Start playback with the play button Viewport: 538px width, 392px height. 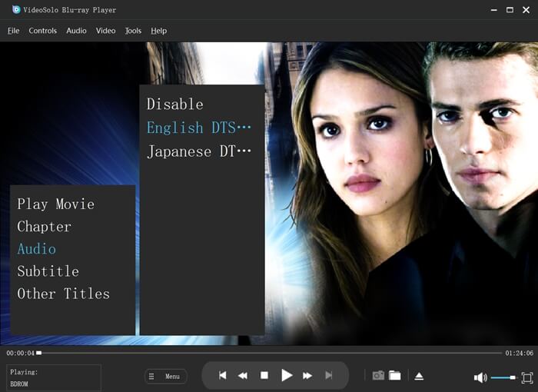(x=287, y=375)
